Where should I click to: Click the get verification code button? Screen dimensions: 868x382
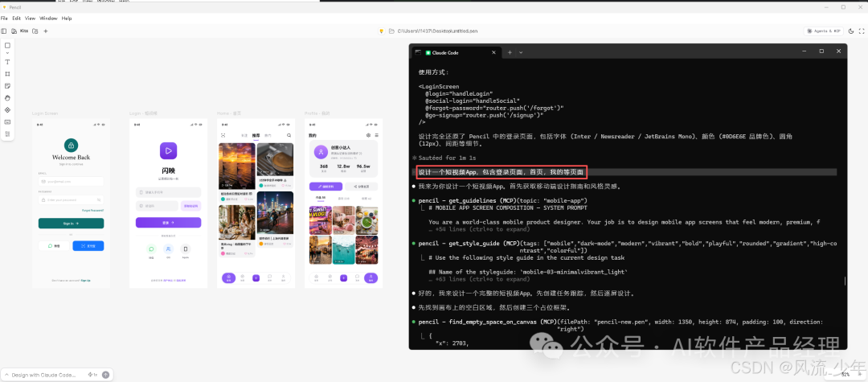191,206
